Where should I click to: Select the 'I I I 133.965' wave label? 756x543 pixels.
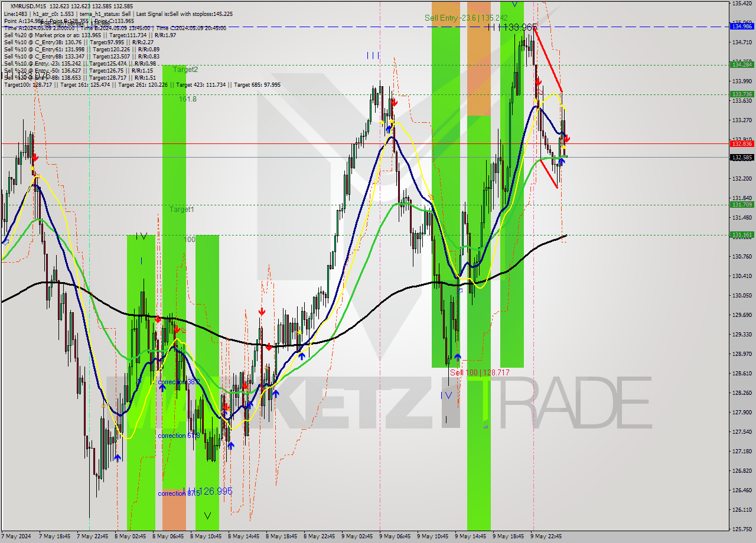pos(513,27)
